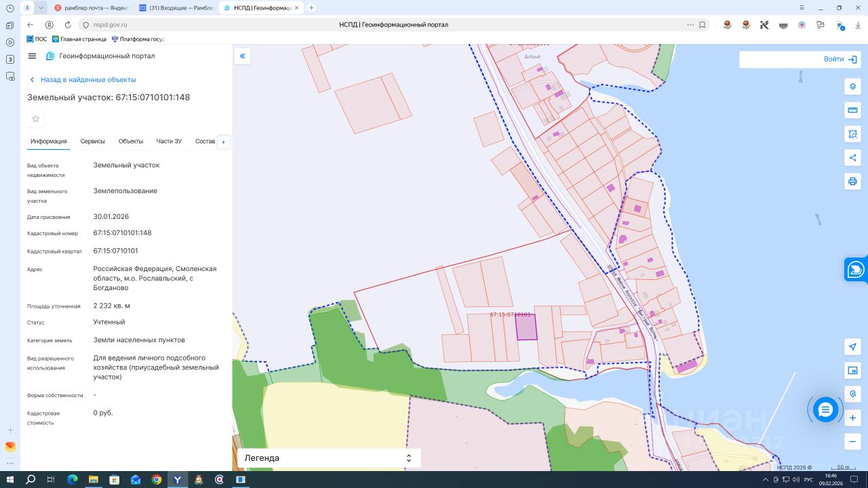Viewport: 868px width, 488px height.
Task: Open the Части ЗУ tab
Action: click(x=169, y=142)
